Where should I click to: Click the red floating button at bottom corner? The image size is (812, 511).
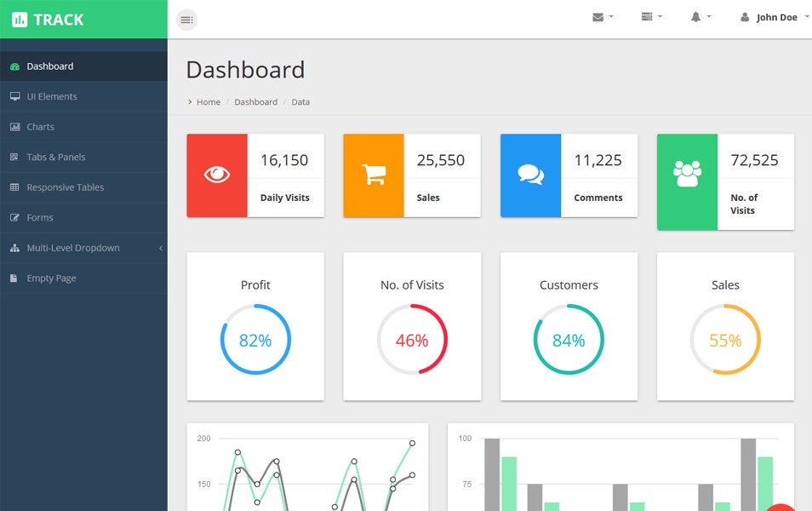point(781,507)
